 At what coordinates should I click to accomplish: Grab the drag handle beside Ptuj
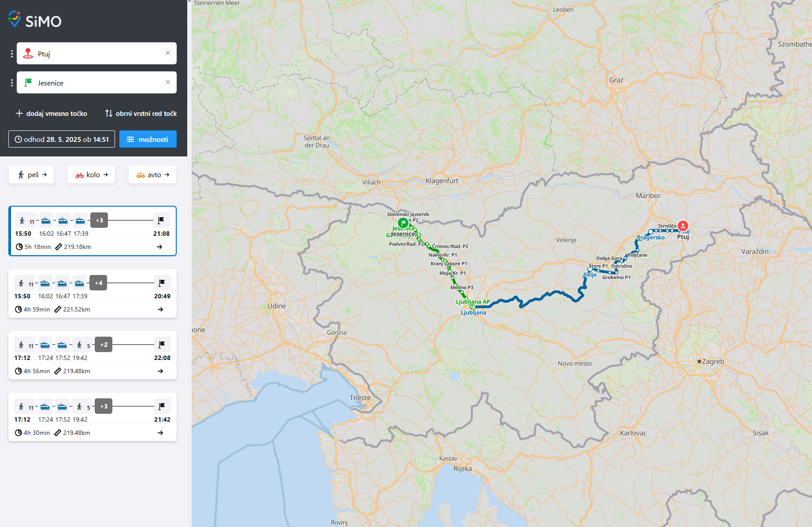[12, 54]
